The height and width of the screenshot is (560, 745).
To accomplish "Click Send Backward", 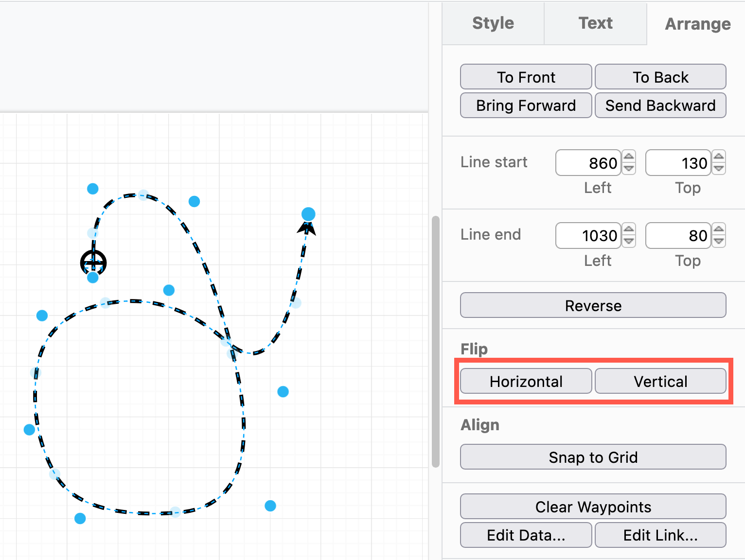I will (x=660, y=105).
